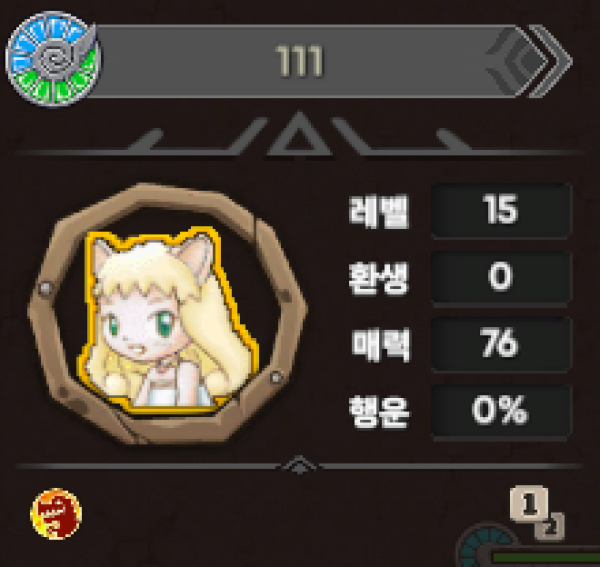Image resolution: width=600 pixels, height=567 pixels.
Task: Select the 행운 value box showing 0%
Action: 501,412
